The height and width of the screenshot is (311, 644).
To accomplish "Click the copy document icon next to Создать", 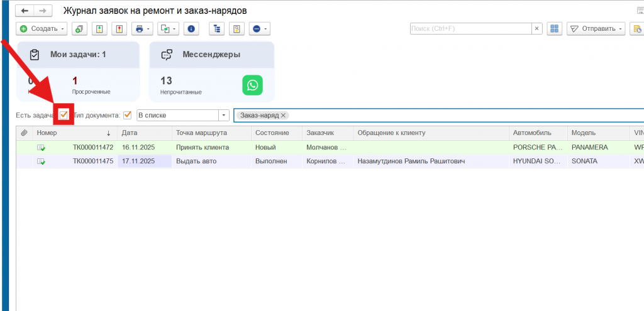I will [80, 29].
